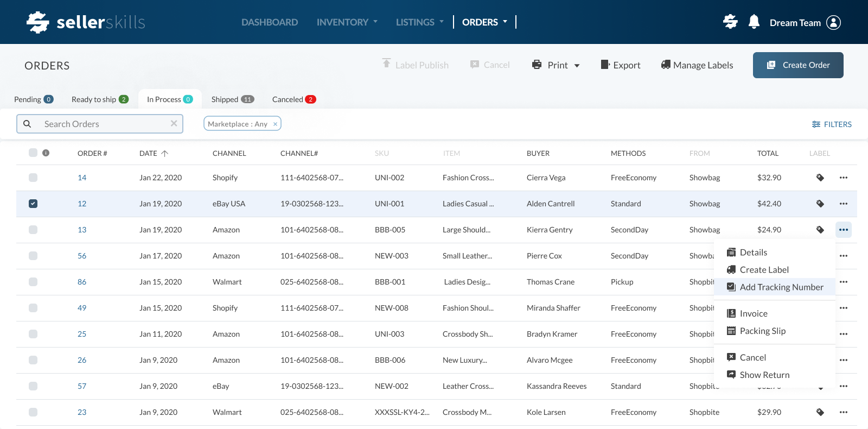Clear the search field with X icon
The width and height of the screenshot is (868, 429).
pyautogui.click(x=174, y=123)
